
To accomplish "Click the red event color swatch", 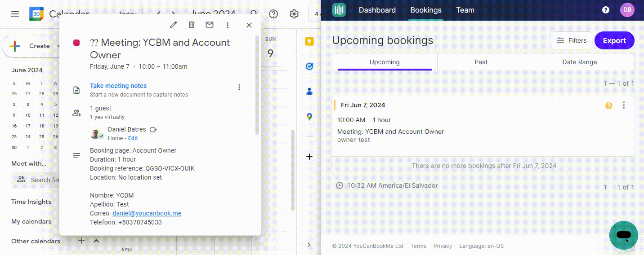I will (x=76, y=43).
